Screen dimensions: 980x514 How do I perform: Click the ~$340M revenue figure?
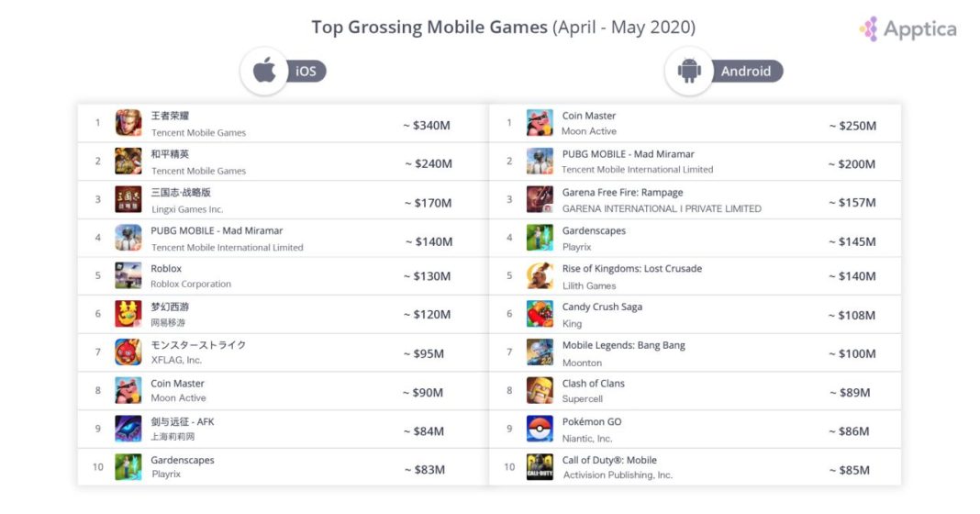tap(426, 125)
